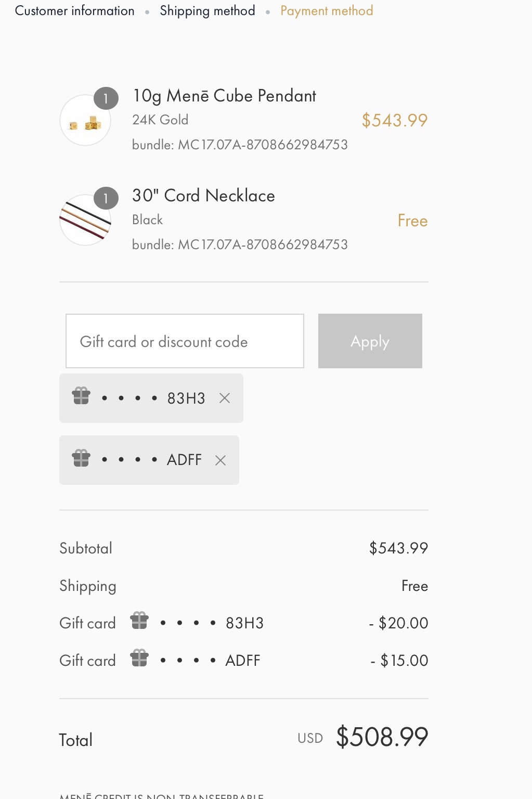The width and height of the screenshot is (532, 799).
Task: Click gift icon in ADFF summary row
Action: point(139,658)
